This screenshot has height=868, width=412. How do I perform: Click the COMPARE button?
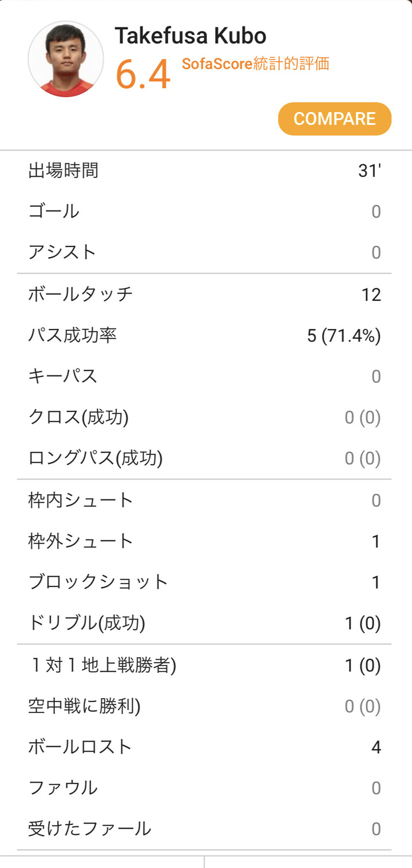tap(335, 119)
